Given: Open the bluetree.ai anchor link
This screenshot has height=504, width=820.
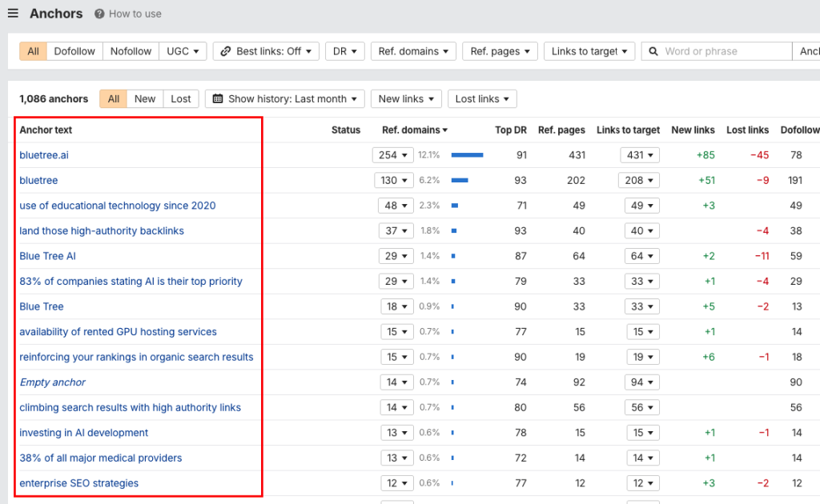Looking at the screenshot, I should coord(42,154).
